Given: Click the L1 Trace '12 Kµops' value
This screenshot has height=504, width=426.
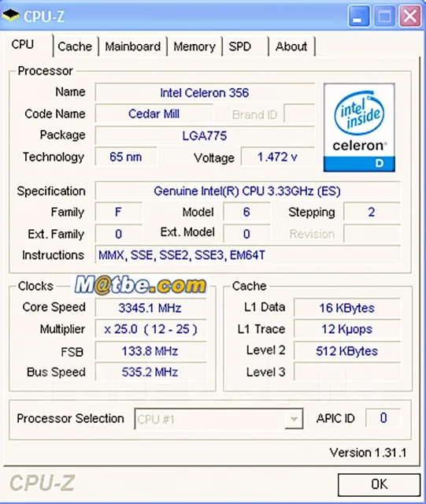Looking at the screenshot, I should click(347, 329).
